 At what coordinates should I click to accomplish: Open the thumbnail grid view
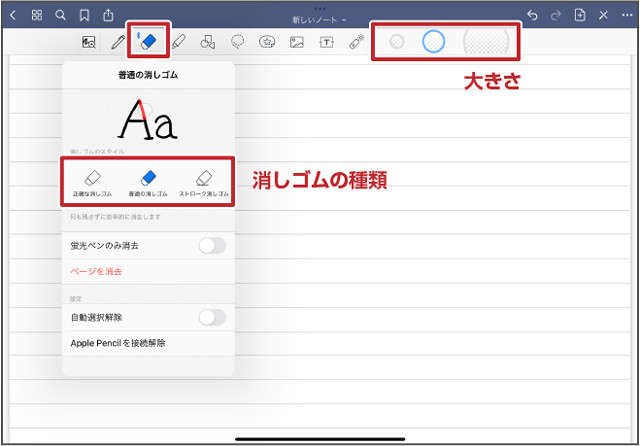point(37,15)
